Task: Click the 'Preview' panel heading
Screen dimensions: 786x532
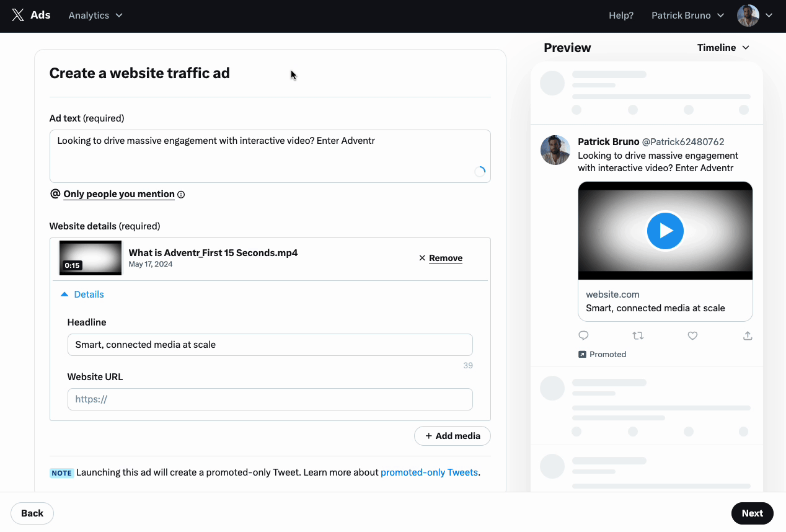Action: click(567, 48)
